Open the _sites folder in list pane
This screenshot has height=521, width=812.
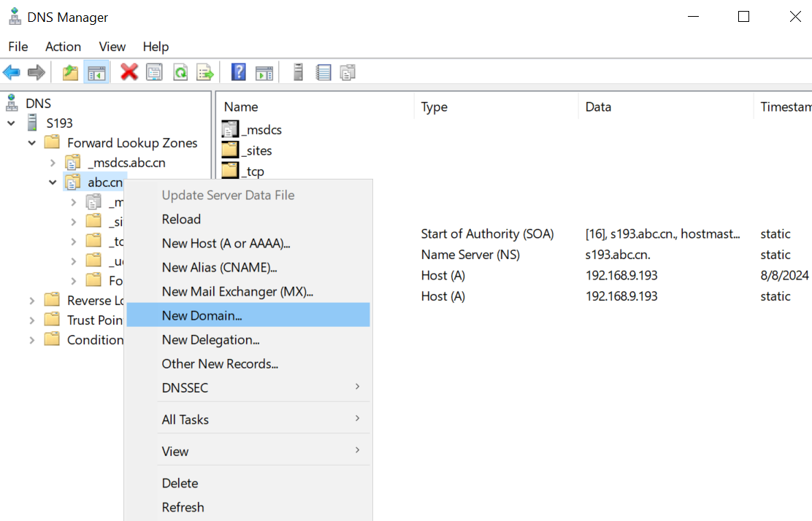pyautogui.click(x=247, y=150)
